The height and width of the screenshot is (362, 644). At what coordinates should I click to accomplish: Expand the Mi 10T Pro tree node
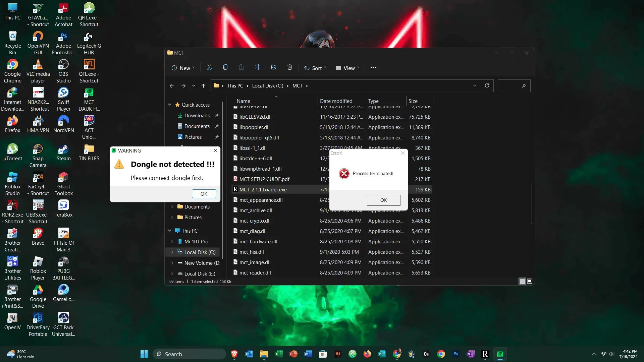[x=172, y=241]
